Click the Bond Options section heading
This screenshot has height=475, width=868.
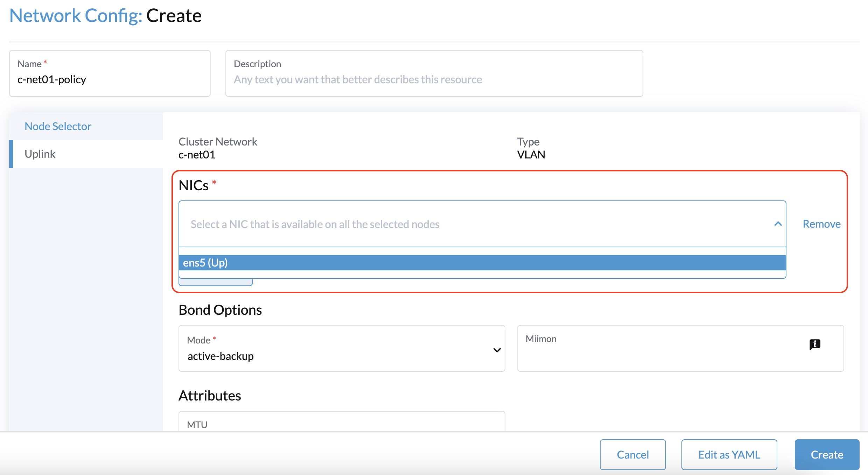[x=220, y=310]
